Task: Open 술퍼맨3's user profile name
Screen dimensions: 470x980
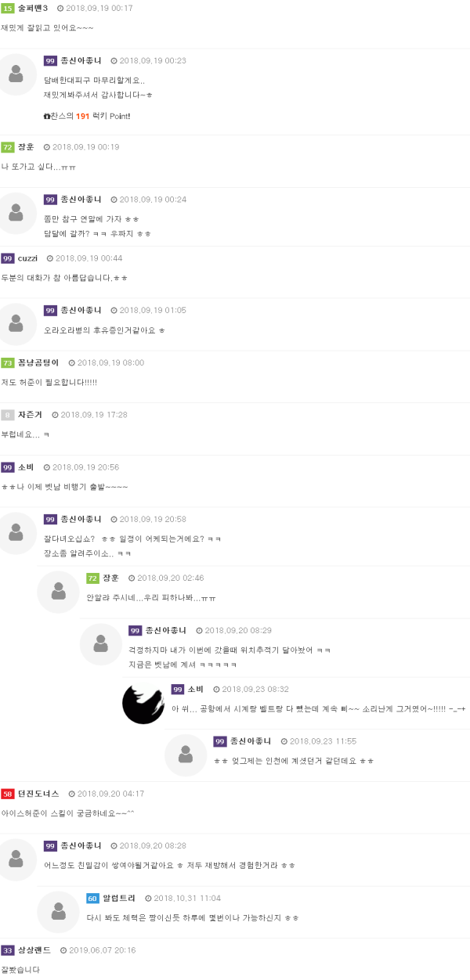Action: tap(33, 8)
